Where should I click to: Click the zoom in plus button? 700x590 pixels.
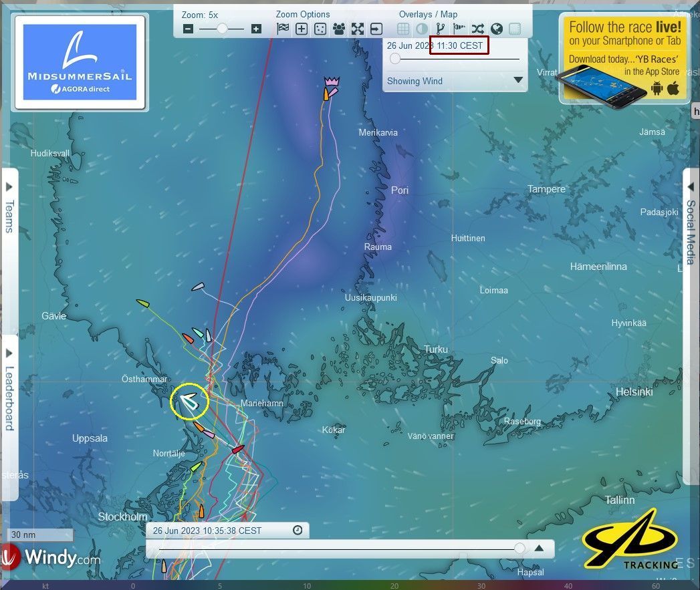point(256,29)
